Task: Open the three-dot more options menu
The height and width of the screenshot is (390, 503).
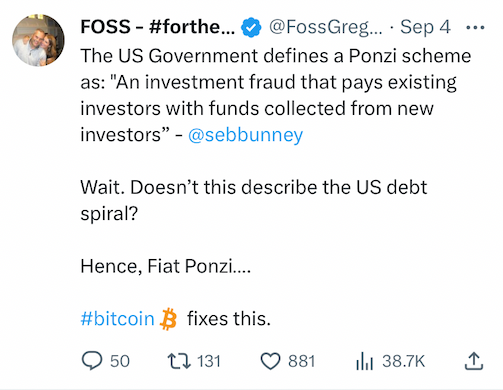Action: 475,27
